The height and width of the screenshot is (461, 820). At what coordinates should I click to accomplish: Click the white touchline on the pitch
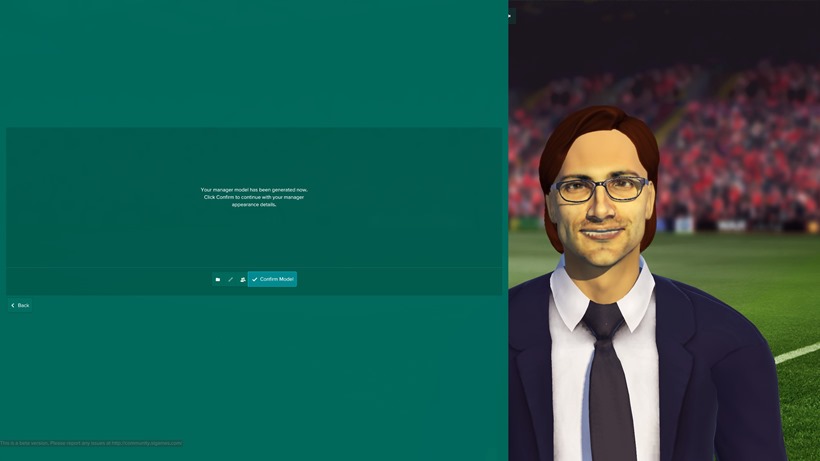point(796,353)
